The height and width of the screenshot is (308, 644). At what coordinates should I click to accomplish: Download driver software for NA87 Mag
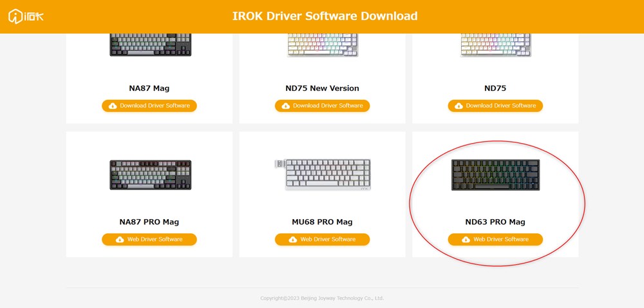[149, 106]
